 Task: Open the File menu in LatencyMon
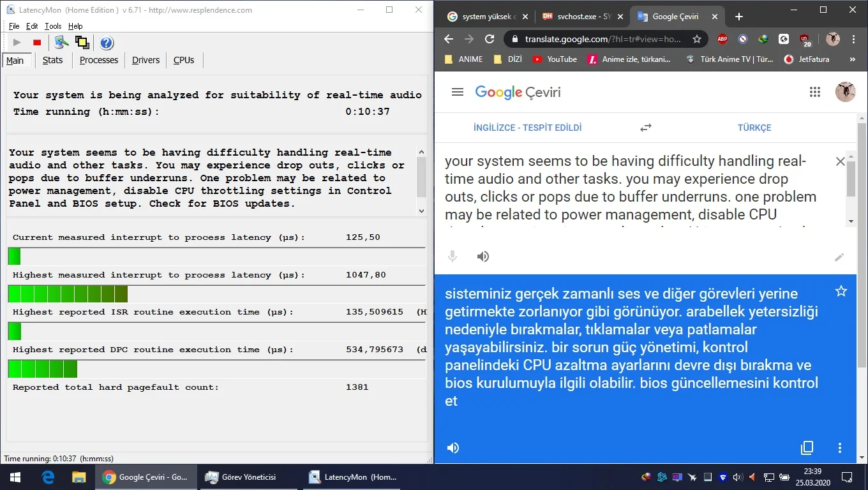[14, 26]
